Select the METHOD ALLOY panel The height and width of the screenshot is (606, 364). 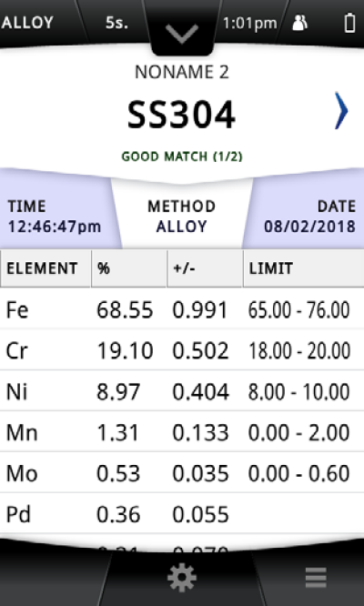182,217
